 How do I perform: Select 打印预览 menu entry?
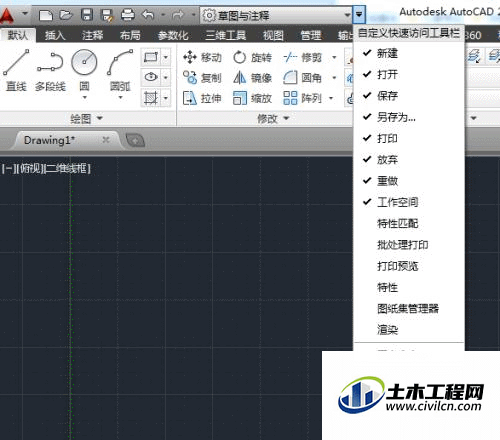coord(409,266)
